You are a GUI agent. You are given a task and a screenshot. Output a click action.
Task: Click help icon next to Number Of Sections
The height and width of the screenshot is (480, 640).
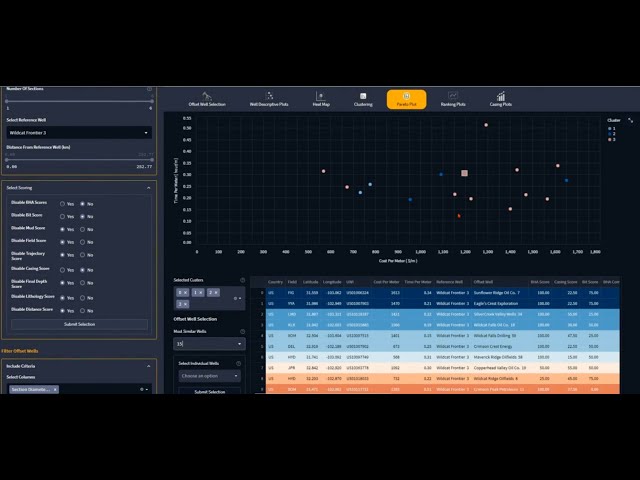coord(149,89)
